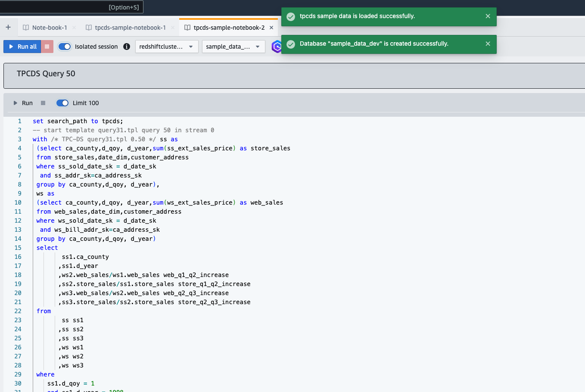Screen dimensions: 585x392
Task: Click line 15 select in the SQL editor
Action: pos(47,248)
